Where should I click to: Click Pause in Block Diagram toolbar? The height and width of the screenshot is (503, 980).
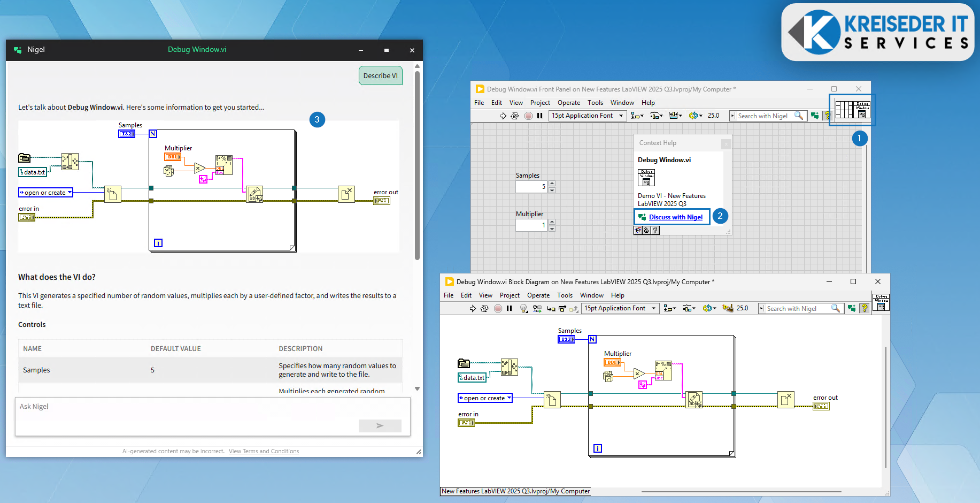coord(510,308)
